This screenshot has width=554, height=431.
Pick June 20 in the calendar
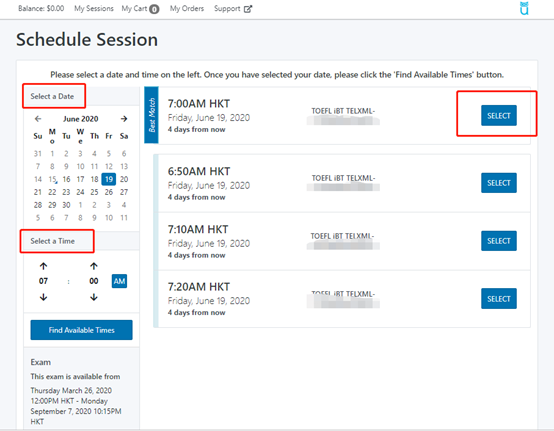(124, 179)
